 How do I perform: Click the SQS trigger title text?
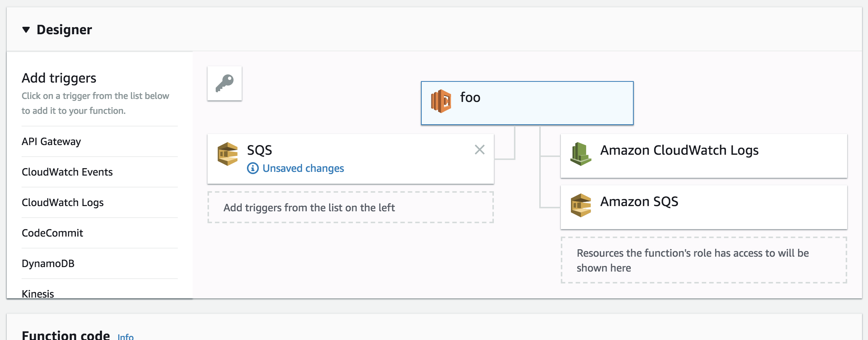(x=260, y=150)
